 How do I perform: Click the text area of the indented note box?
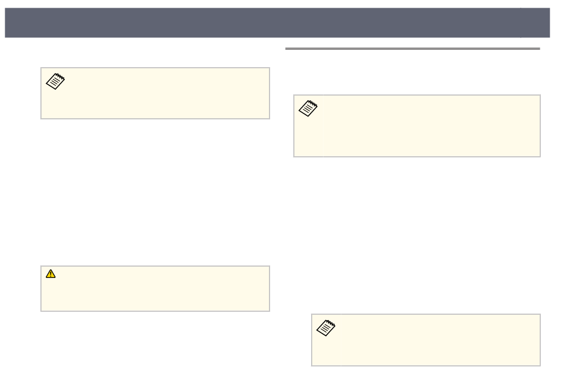point(440,340)
